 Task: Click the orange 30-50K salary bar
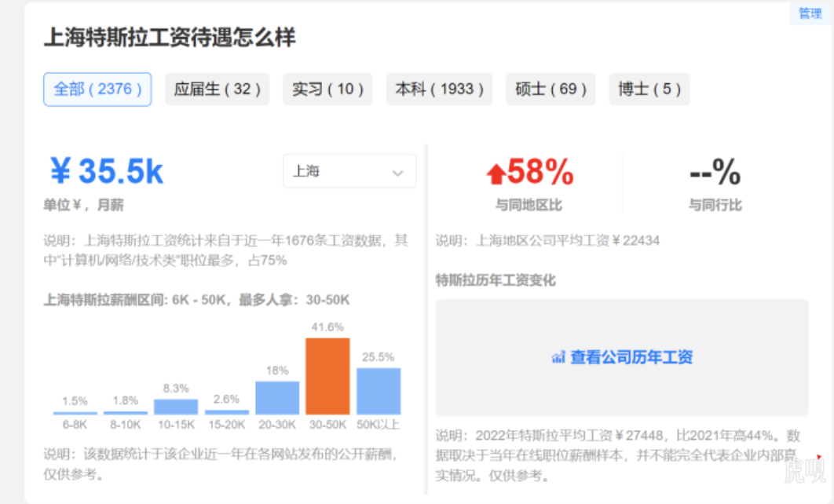[x=327, y=376]
